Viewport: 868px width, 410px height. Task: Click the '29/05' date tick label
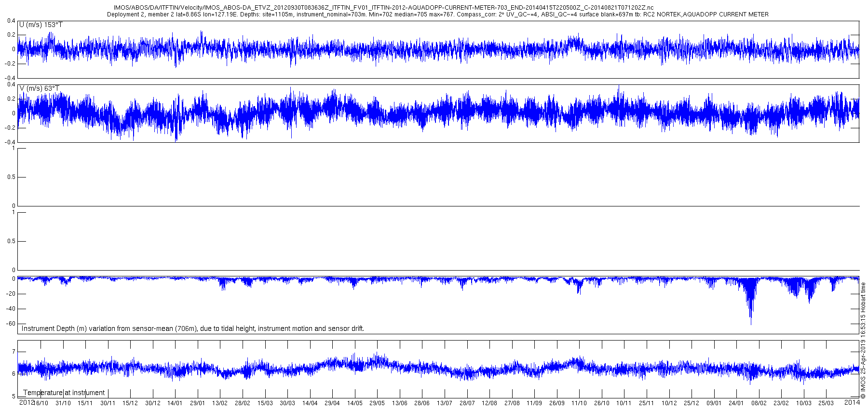pos(377,403)
